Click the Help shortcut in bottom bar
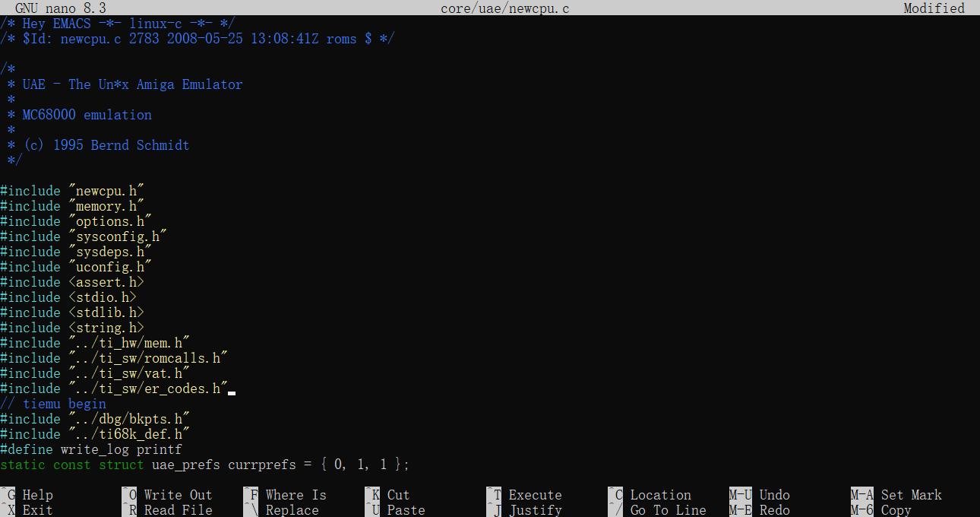The width and height of the screenshot is (980, 517). (37, 495)
